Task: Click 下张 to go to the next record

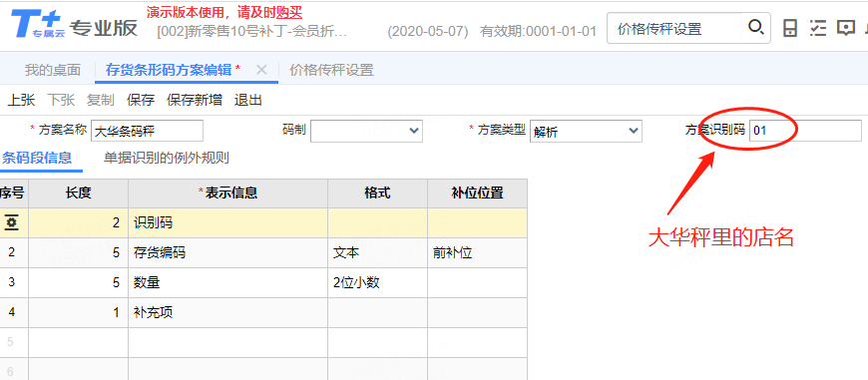Action: click(61, 100)
